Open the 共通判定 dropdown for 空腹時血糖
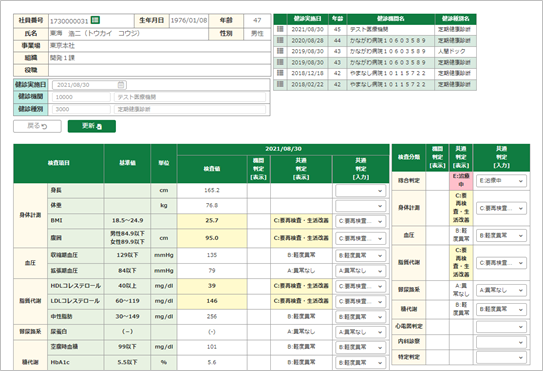543x371 pixels. tap(360, 347)
